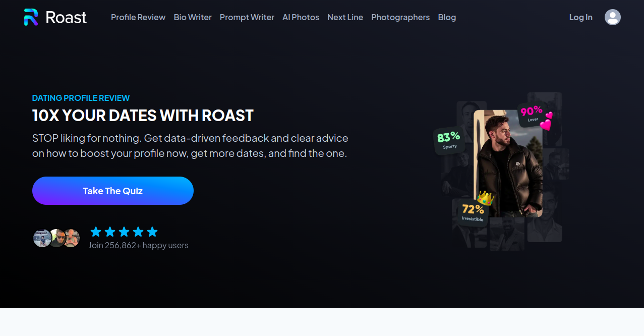Image resolution: width=644 pixels, height=336 pixels.
Task: Click the gold crown emoji
Action: pyautogui.click(x=485, y=198)
